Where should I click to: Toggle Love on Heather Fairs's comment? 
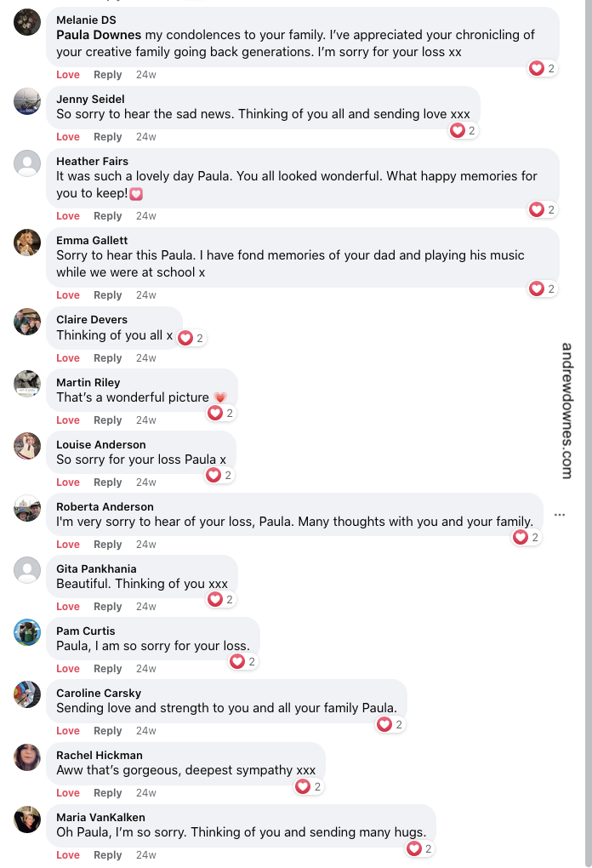(x=67, y=215)
